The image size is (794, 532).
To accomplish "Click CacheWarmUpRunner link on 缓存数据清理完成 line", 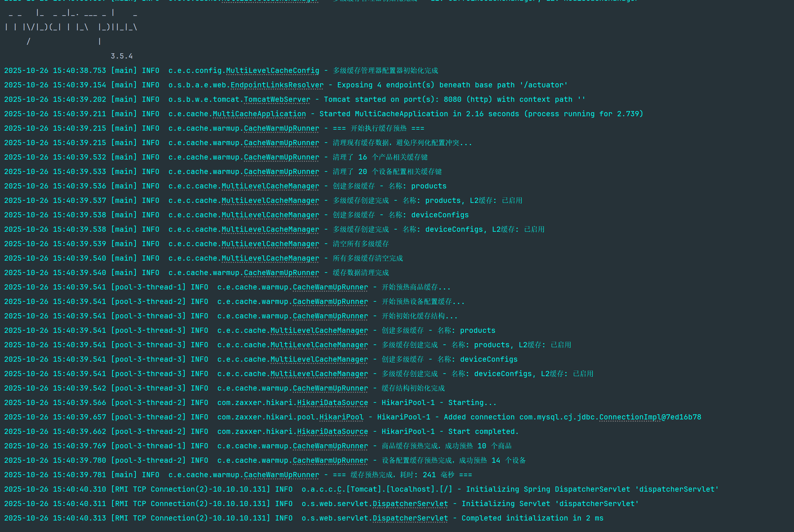I will [281, 273].
